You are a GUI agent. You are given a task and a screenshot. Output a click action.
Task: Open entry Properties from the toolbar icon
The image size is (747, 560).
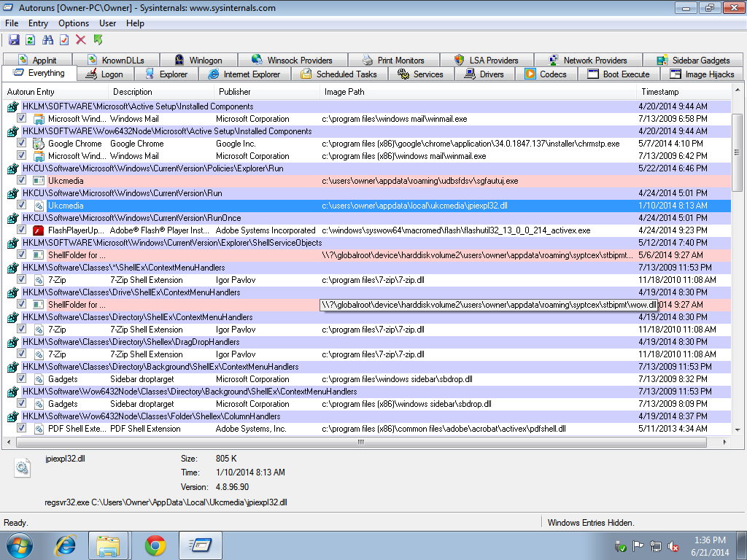pos(64,40)
